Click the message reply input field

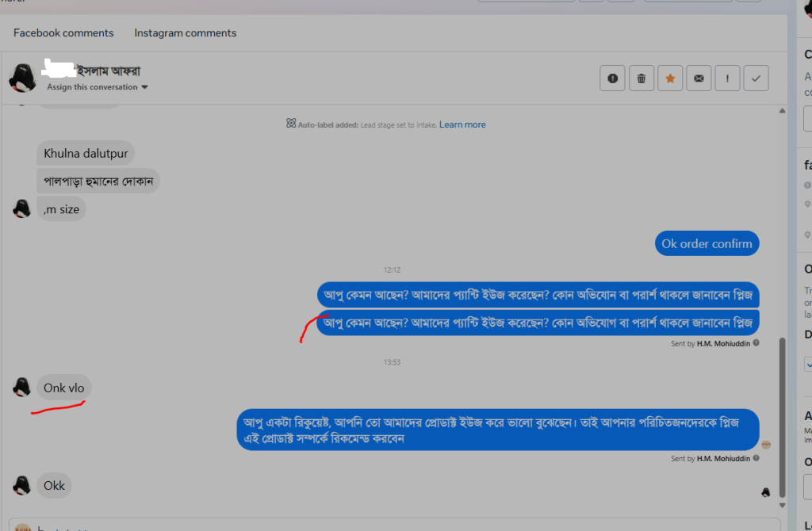pos(396,525)
